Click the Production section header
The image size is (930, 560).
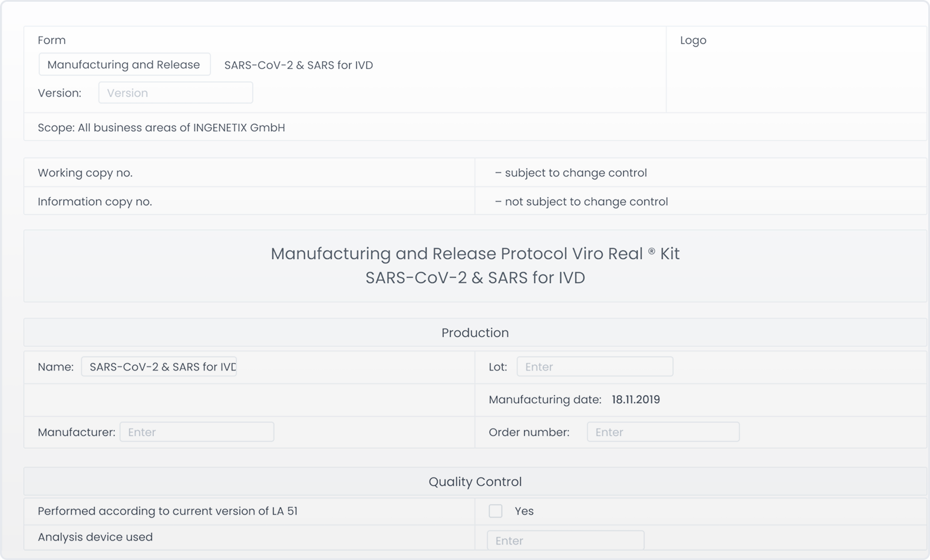coord(475,333)
